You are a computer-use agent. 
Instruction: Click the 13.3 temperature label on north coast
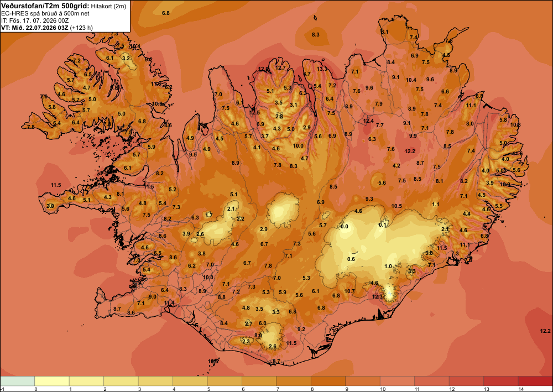pos(322,69)
